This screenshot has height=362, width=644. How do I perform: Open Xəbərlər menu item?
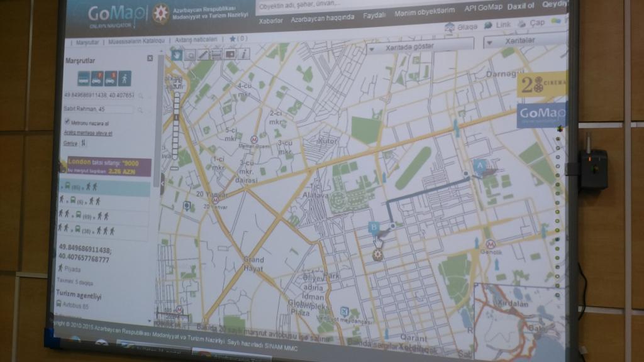pyautogui.click(x=270, y=21)
